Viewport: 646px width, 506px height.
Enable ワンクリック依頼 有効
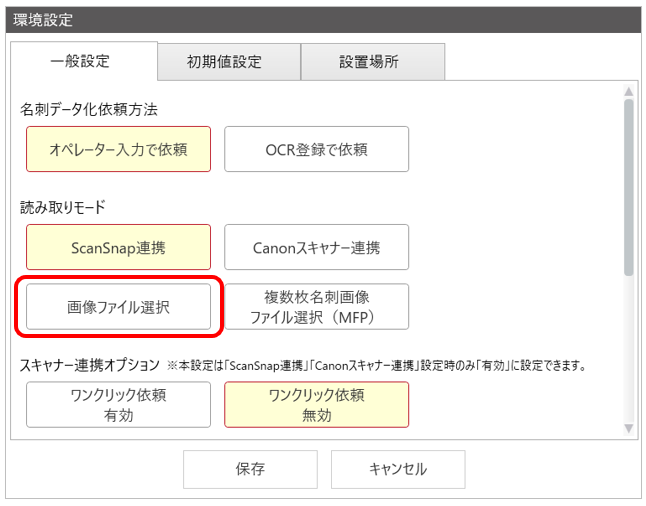[x=118, y=405]
